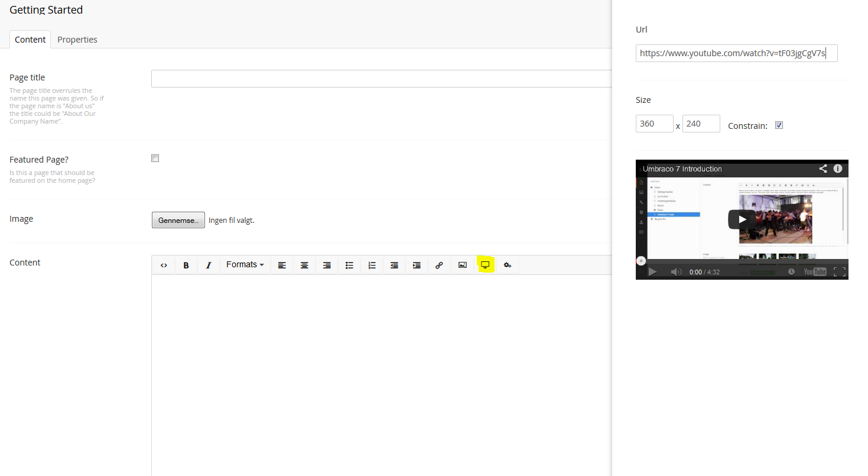The image size is (868, 476).
Task: Toggle source code view in editor toolbar
Action: click(164, 265)
